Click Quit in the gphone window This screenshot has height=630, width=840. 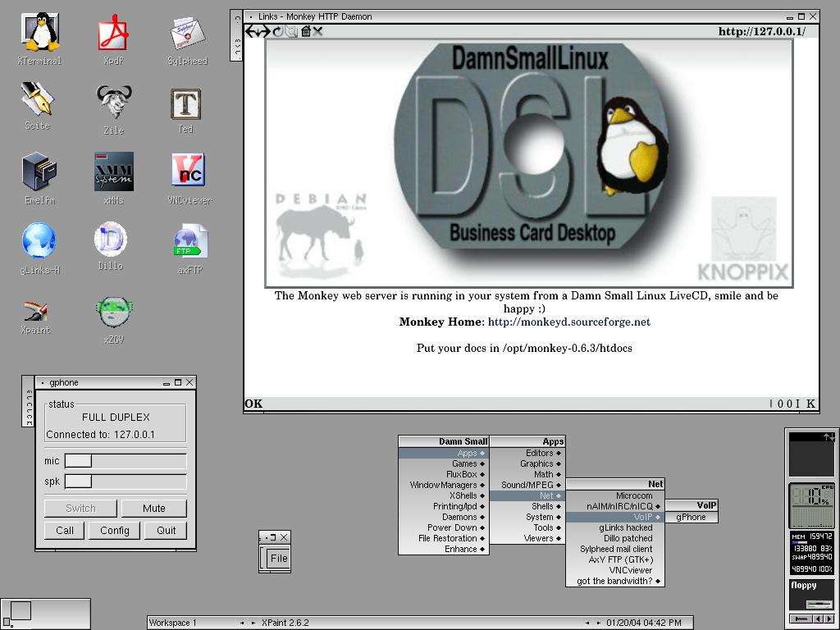[166, 531]
